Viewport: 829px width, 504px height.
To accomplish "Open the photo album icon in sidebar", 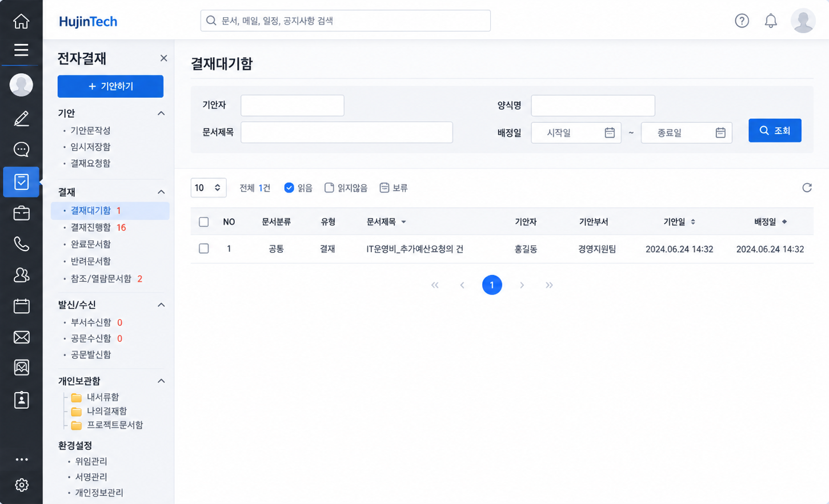I will (21, 368).
